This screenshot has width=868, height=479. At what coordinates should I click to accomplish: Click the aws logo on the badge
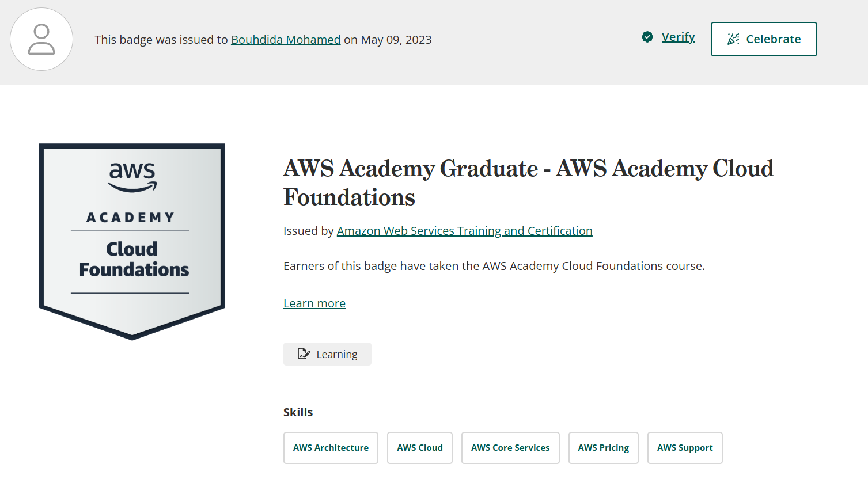tap(132, 176)
